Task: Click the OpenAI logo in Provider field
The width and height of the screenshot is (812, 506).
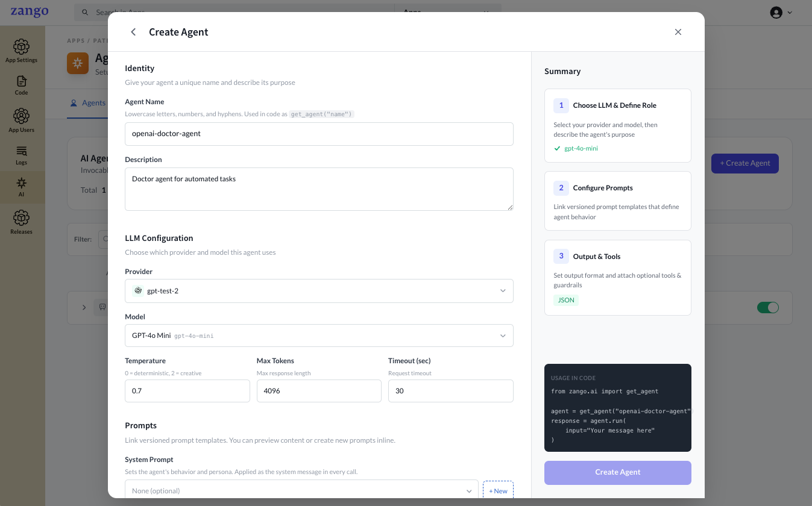Action: pyautogui.click(x=138, y=290)
